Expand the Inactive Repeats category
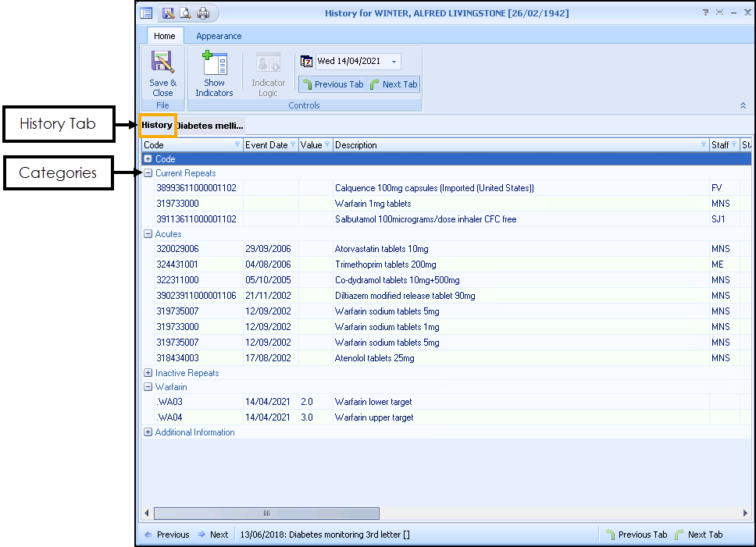The height and width of the screenshot is (547, 756). [x=148, y=373]
